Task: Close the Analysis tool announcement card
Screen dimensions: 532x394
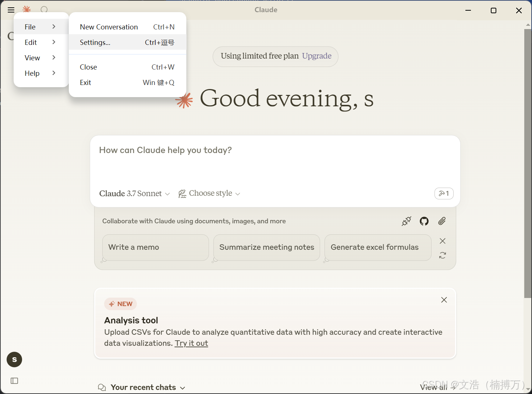Action: [444, 300]
